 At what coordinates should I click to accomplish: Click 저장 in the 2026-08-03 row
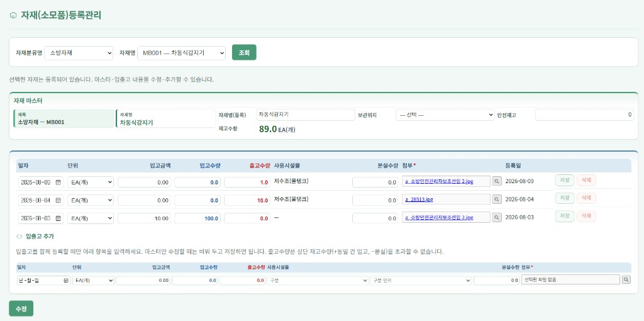coord(565,216)
